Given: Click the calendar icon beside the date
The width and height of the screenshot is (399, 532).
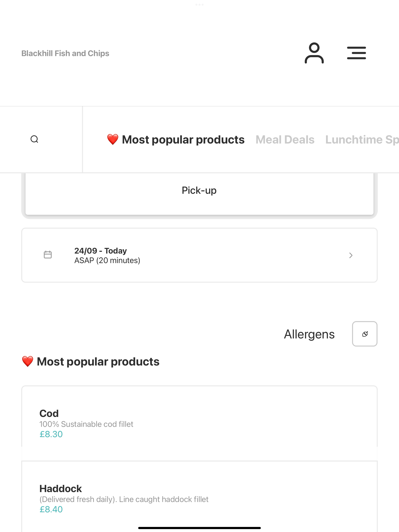Looking at the screenshot, I should tap(48, 255).
